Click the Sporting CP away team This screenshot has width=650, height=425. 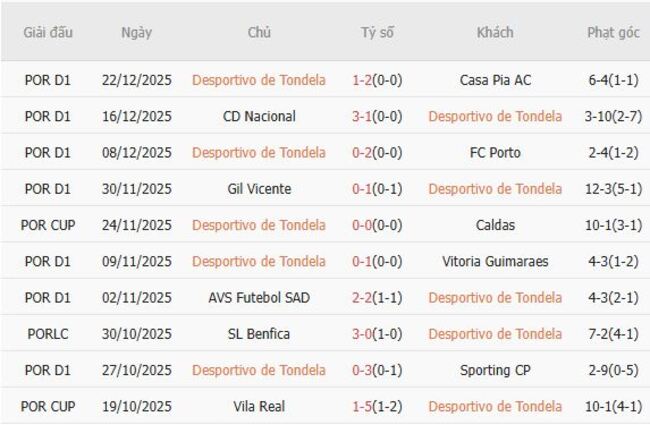495,370
